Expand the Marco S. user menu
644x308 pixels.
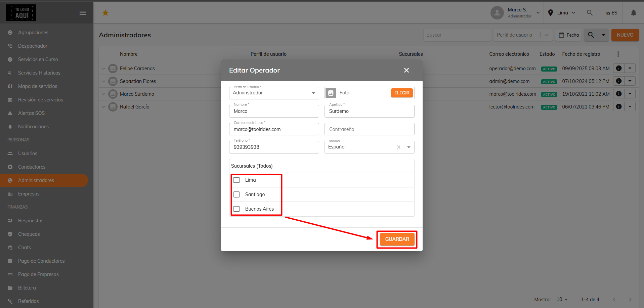[x=538, y=13]
